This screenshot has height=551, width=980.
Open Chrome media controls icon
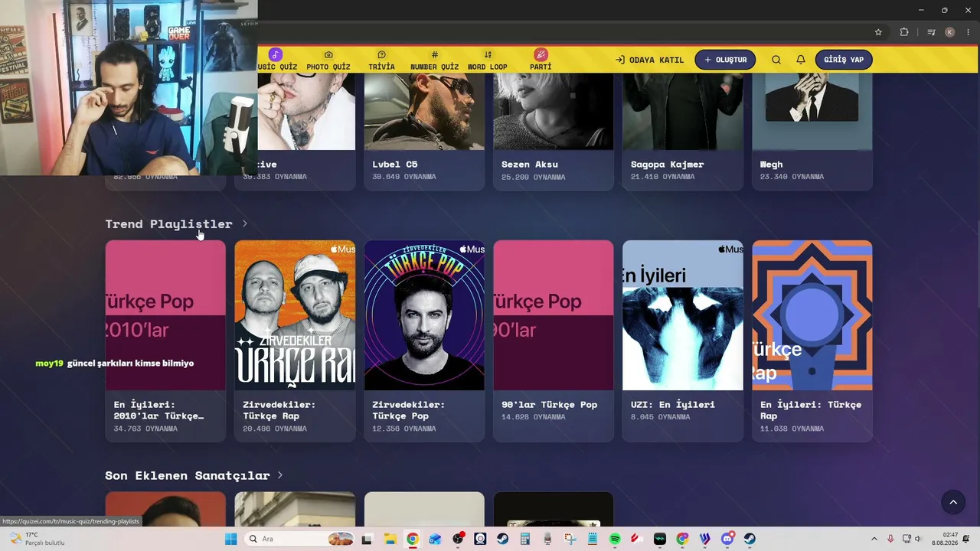click(x=931, y=32)
